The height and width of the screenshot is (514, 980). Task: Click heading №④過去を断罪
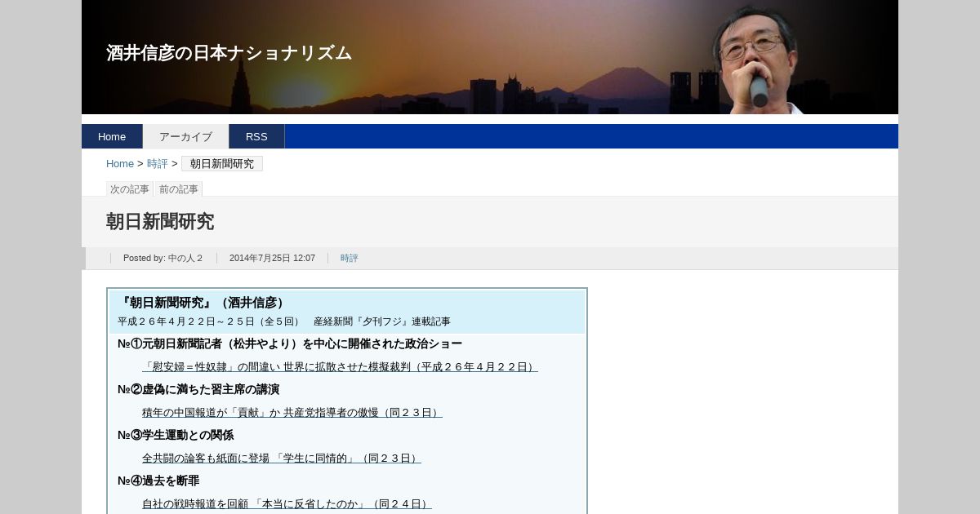tap(158, 481)
